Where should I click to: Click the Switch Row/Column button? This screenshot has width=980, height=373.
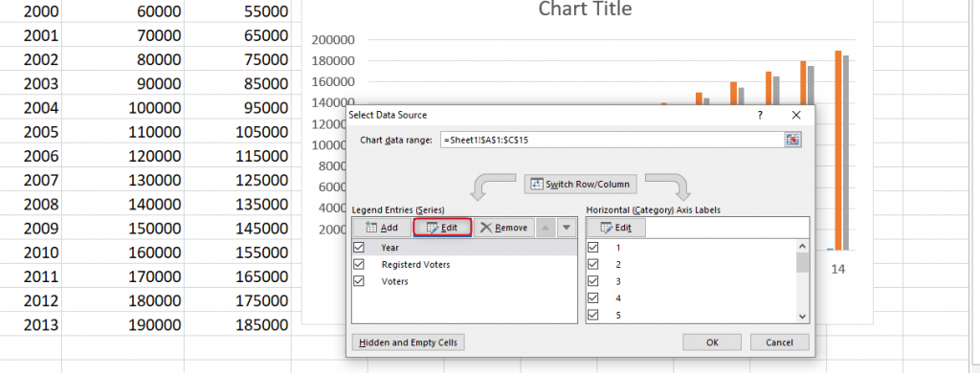(x=581, y=185)
